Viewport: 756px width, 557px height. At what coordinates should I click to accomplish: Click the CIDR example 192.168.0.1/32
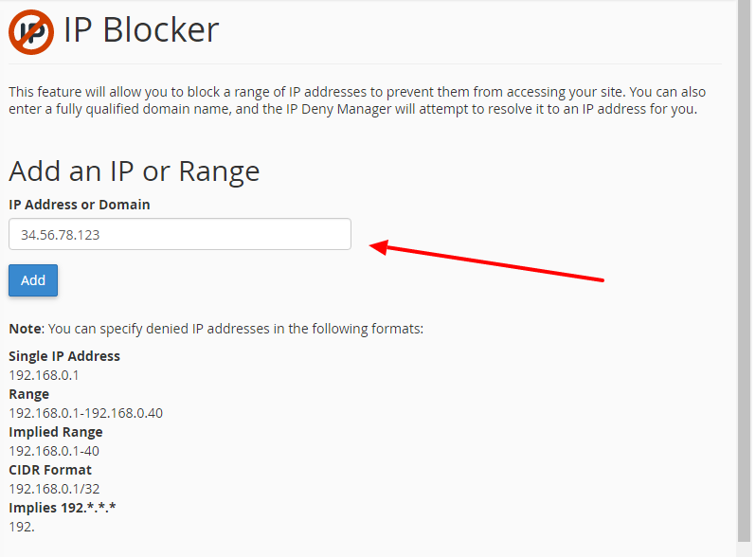[55, 489]
